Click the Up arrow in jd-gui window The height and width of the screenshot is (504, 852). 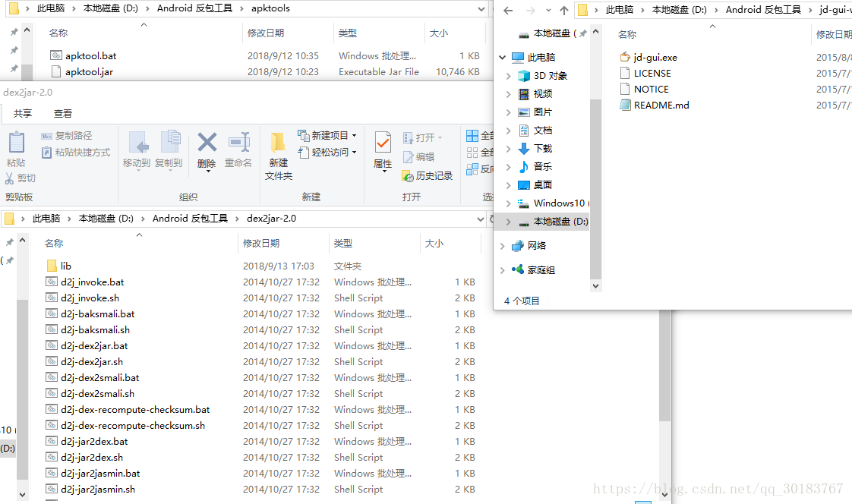564,11
